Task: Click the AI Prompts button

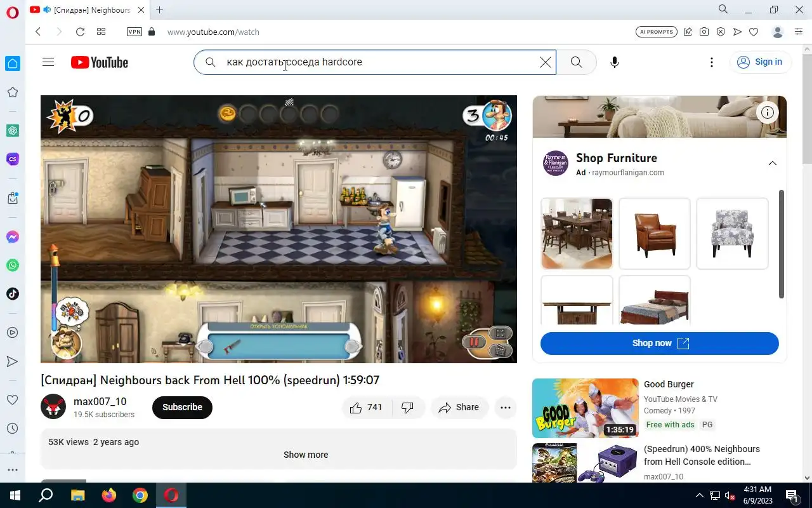Action: (656, 32)
